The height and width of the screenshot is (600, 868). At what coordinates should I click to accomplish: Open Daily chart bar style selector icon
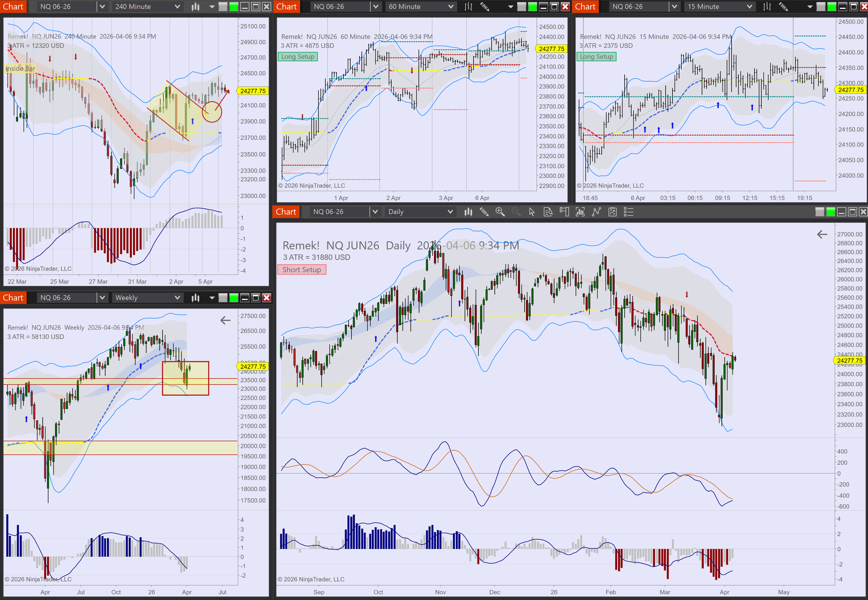(x=468, y=212)
